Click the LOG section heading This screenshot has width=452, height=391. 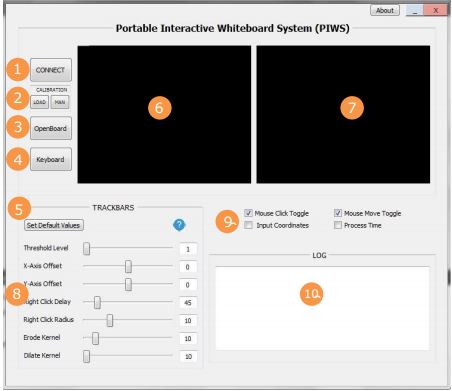319,255
